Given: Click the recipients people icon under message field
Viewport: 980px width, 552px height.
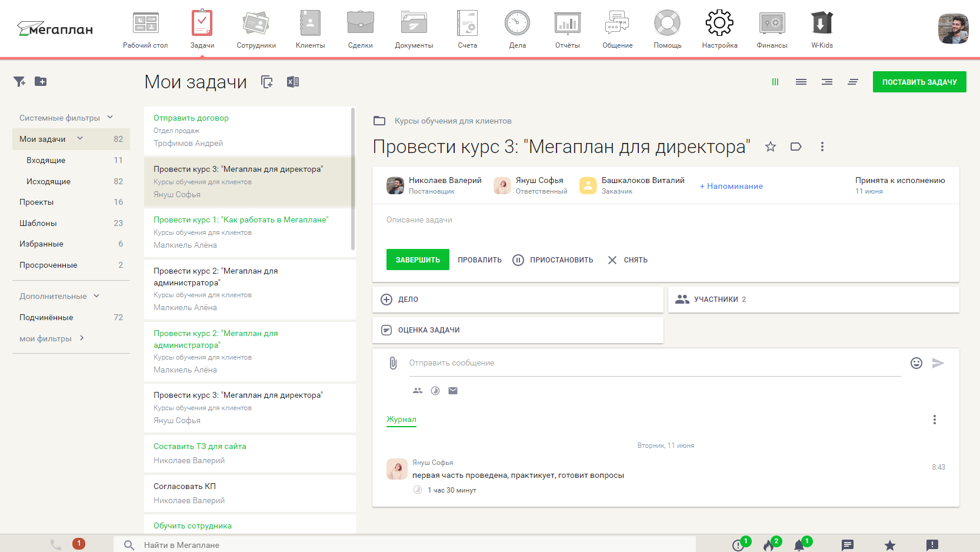Looking at the screenshot, I should [418, 391].
